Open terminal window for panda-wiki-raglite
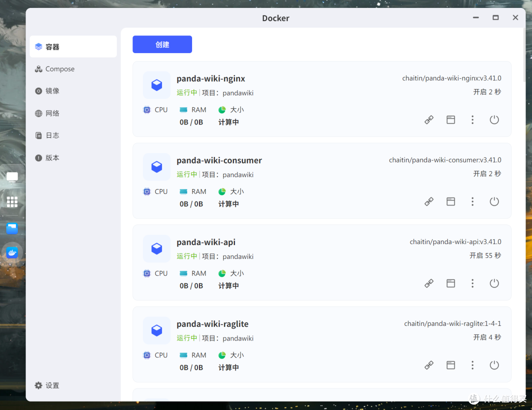This screenshot has width=532, height=410. click(x=451, y=365)
